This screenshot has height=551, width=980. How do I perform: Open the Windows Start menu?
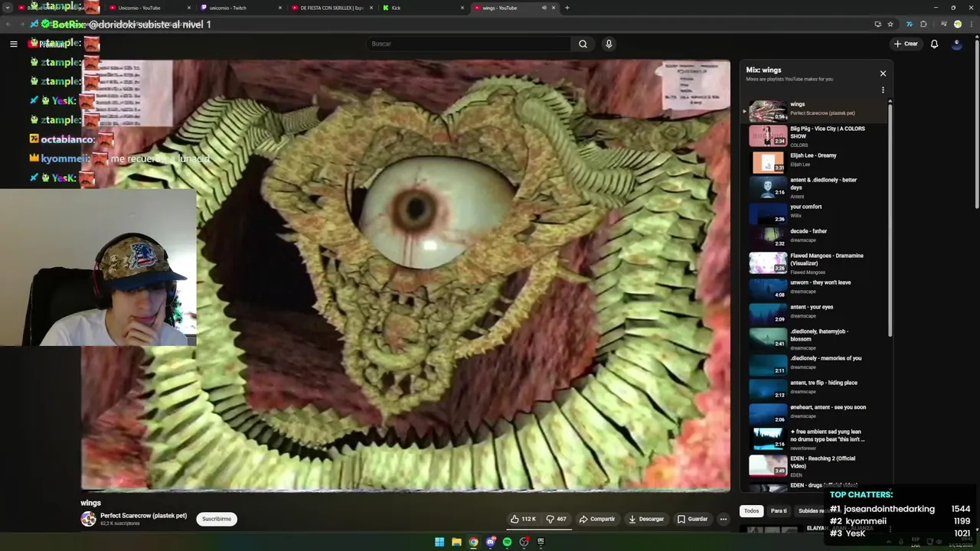coord(439,542)
